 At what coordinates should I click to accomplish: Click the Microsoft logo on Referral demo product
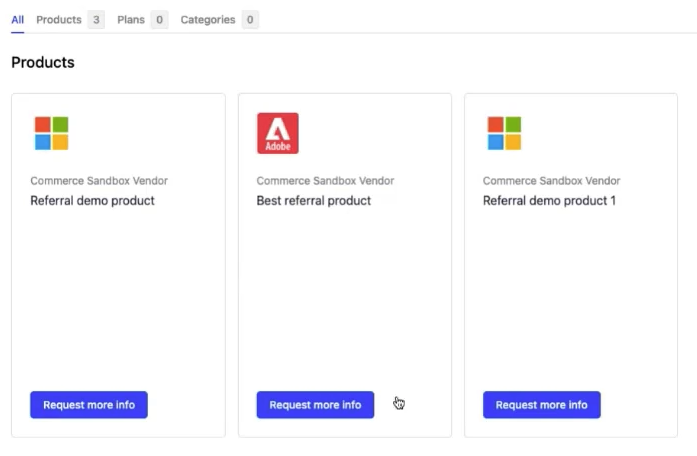[x=51, y=133]
